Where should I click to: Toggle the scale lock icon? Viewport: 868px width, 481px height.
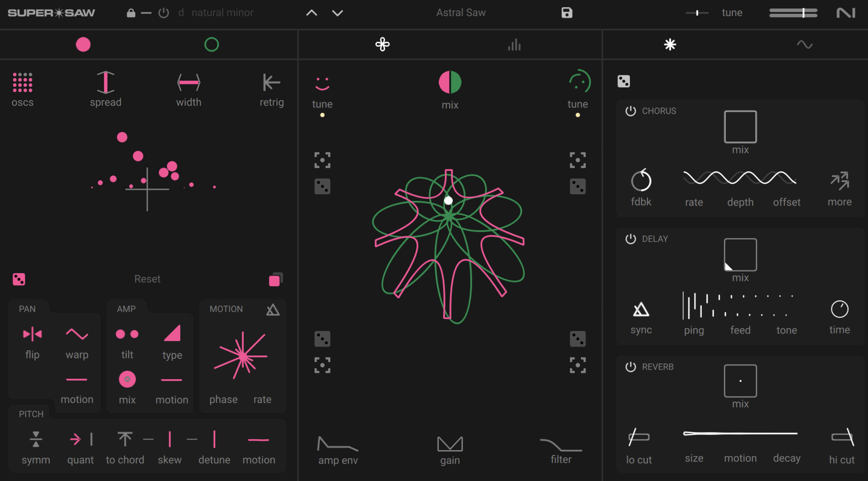[131, 13]
